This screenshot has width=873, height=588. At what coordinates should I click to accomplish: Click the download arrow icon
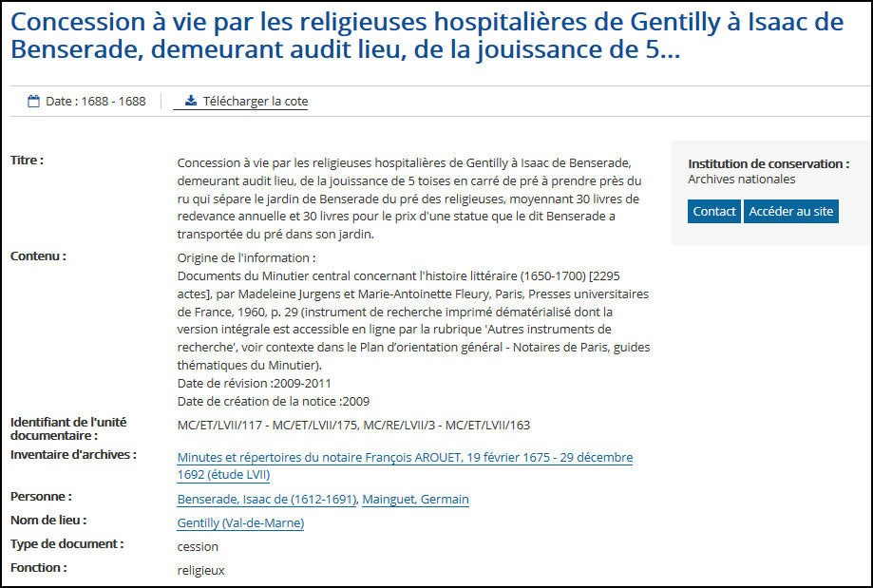[x=191, y=101]
